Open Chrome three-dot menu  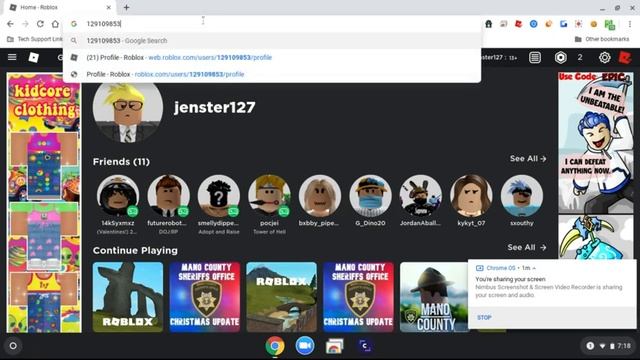coord(630,24)
